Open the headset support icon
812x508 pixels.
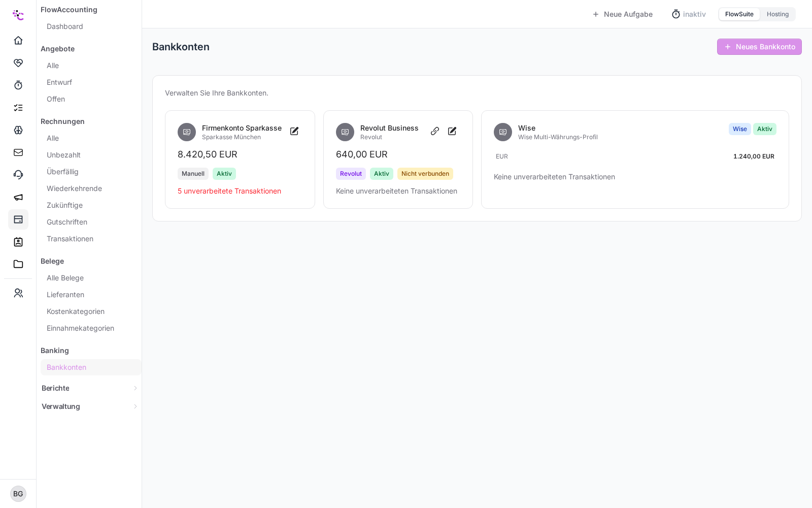click(18, 175)
